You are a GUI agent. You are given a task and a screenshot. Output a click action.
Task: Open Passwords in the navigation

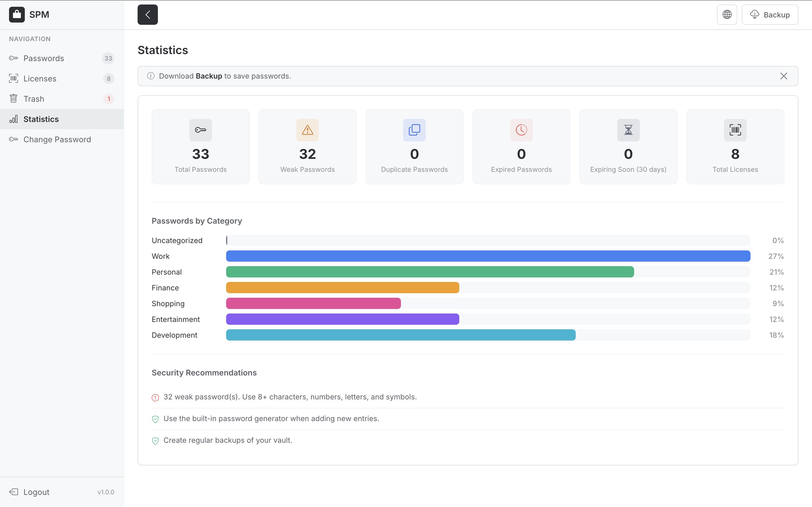coord(44,58)
